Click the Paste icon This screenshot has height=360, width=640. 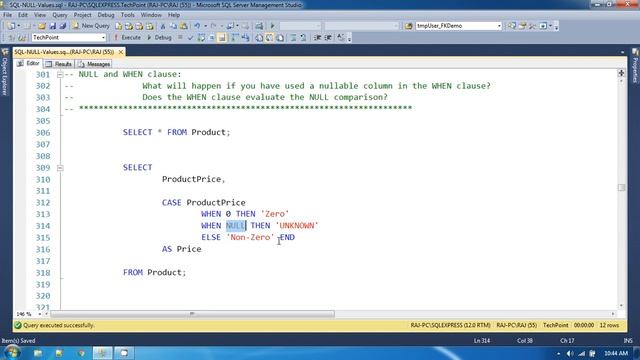(x=184, y=26)
